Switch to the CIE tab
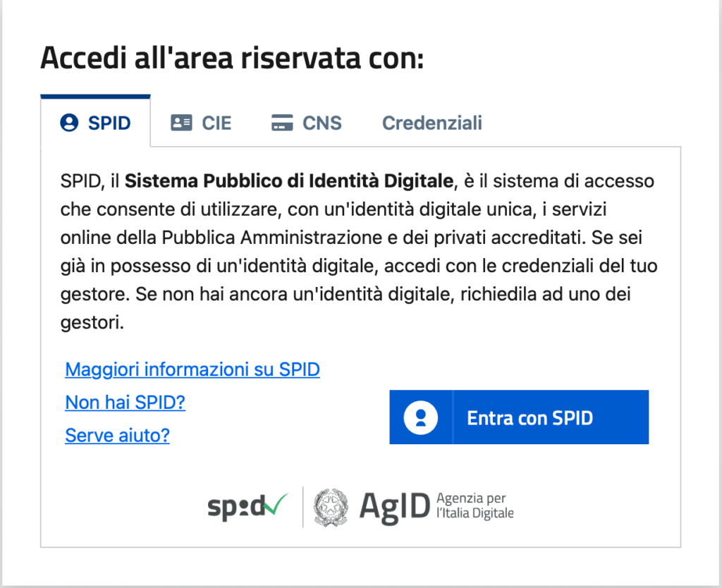This screenshot has height=588, width=722. coord(201,123)
